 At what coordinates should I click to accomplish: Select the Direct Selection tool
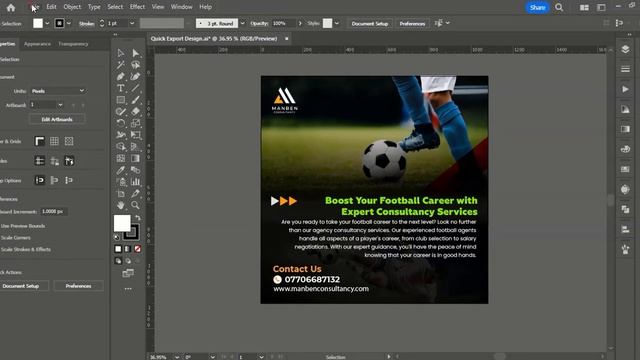click(136, 53)
